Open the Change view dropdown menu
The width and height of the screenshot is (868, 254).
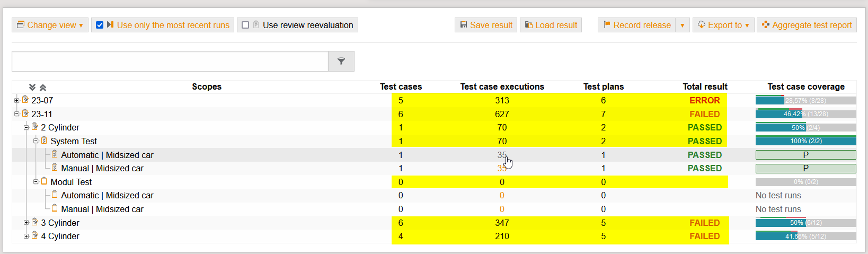(50, 25)
